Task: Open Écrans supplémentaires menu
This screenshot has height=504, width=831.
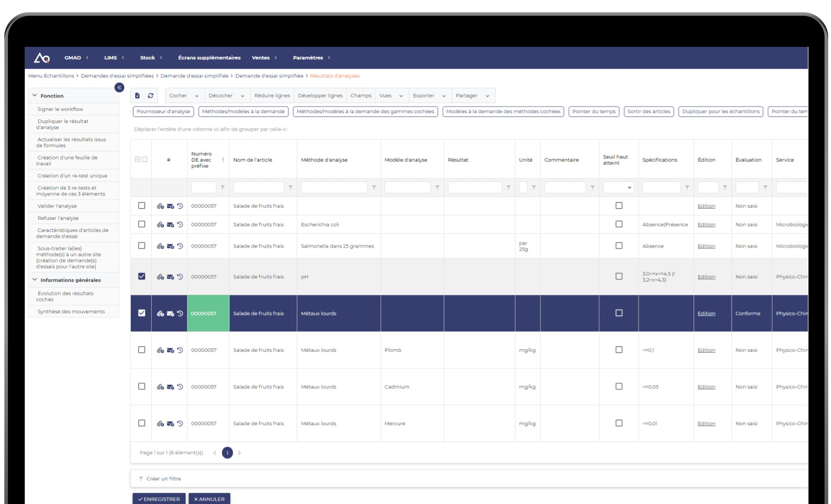Action: pyautogui.click(x=209, y=58)
